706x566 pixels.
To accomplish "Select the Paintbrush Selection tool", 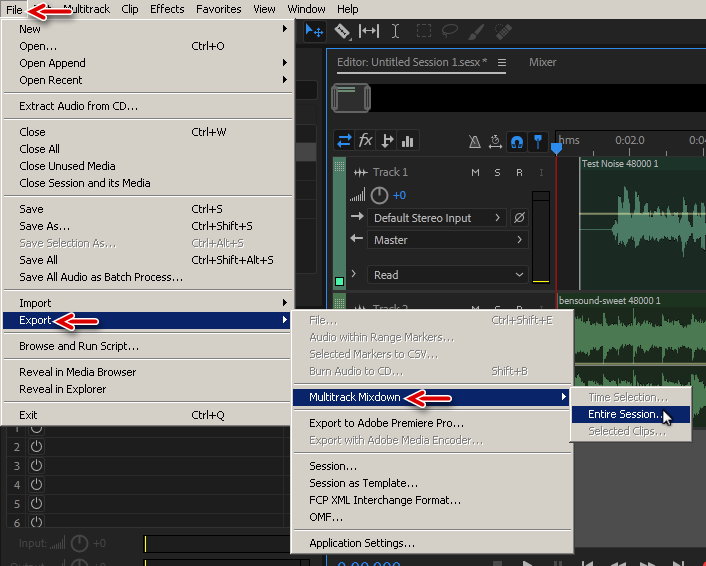I will 476,31.
